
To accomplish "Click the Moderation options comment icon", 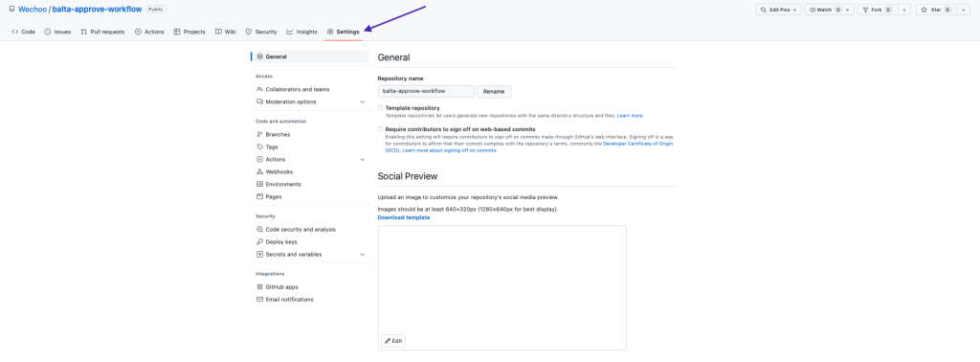I will 260,102.
